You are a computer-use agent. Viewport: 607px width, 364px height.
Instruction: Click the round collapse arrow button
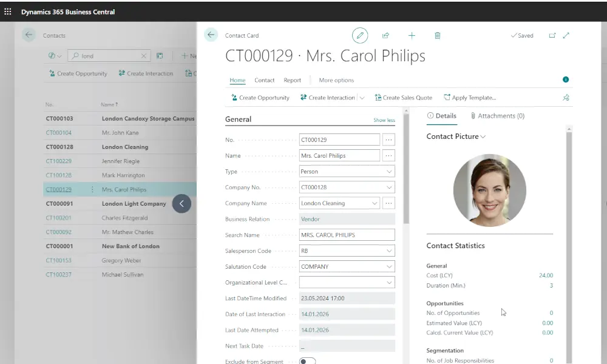click(181, 203)
